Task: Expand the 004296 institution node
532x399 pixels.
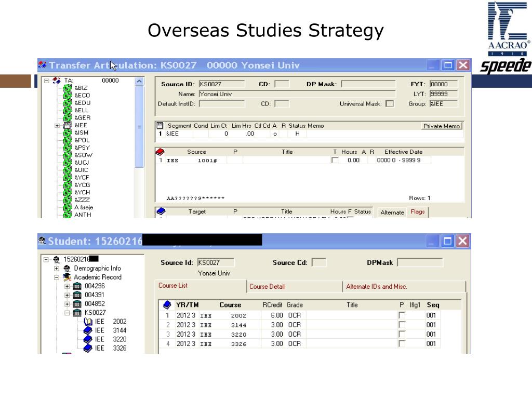Action: (67, 286)
